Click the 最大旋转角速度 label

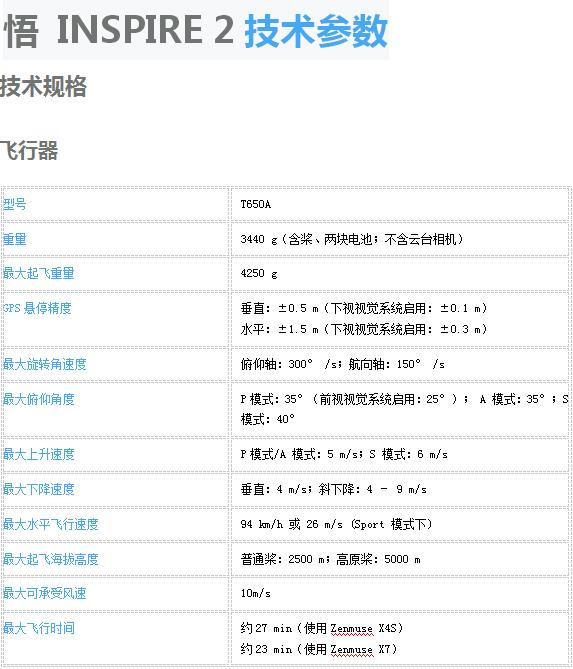(x=44, y=364)
